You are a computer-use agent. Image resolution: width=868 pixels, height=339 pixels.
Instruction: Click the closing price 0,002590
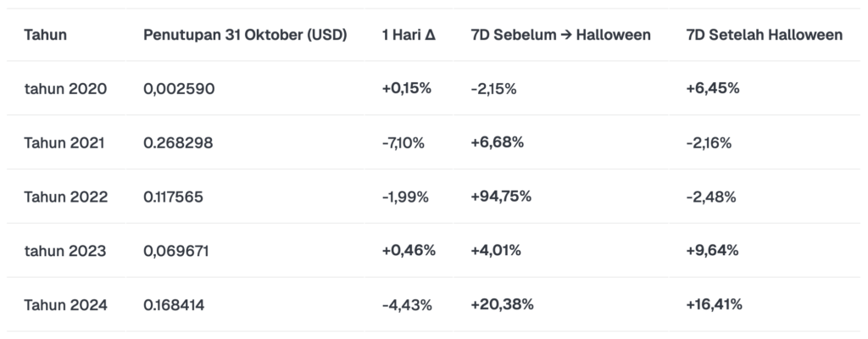(179, 88)
